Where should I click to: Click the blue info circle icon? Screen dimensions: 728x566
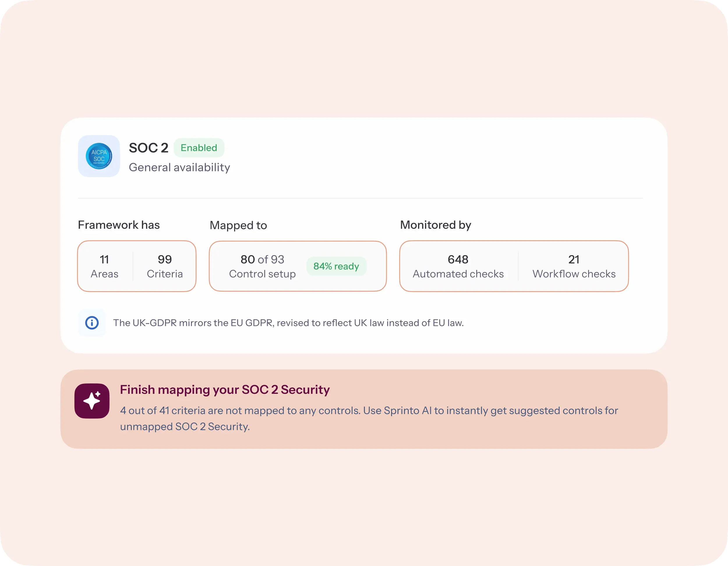(x=92, y=323)
